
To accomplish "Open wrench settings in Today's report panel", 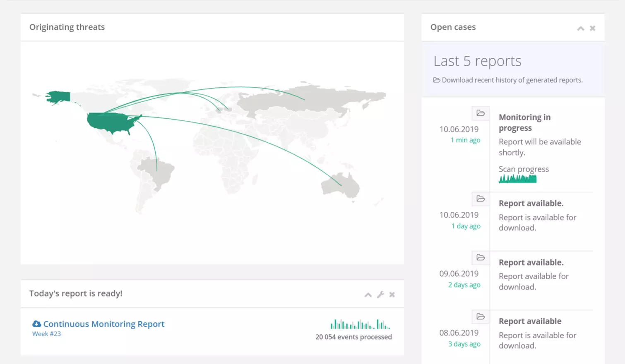I will 380,295.
